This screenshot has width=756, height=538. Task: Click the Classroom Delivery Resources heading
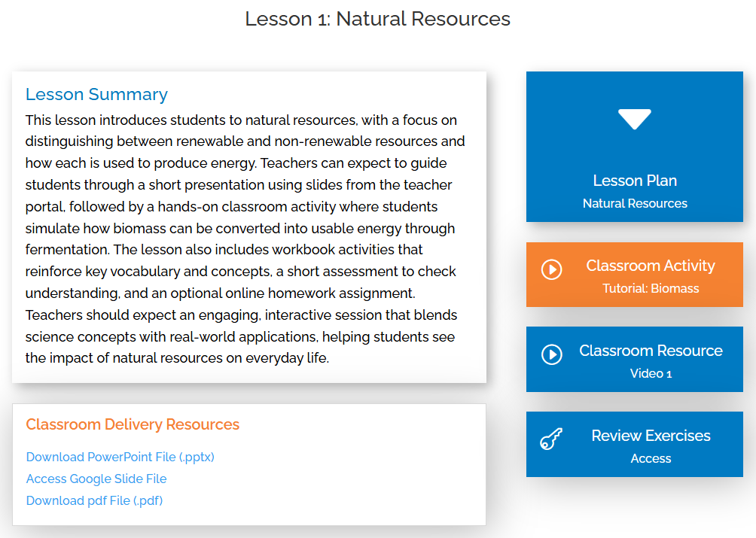coord(133,424)
